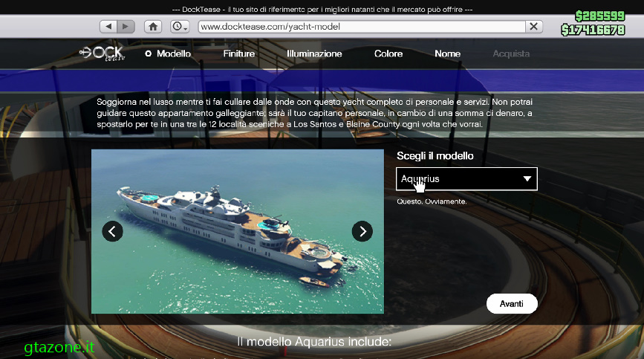This screenshot has height=359, width=644.
Task: Click the 'Questo. Ovviamente.' description text
Action: (x=432, y=201)
